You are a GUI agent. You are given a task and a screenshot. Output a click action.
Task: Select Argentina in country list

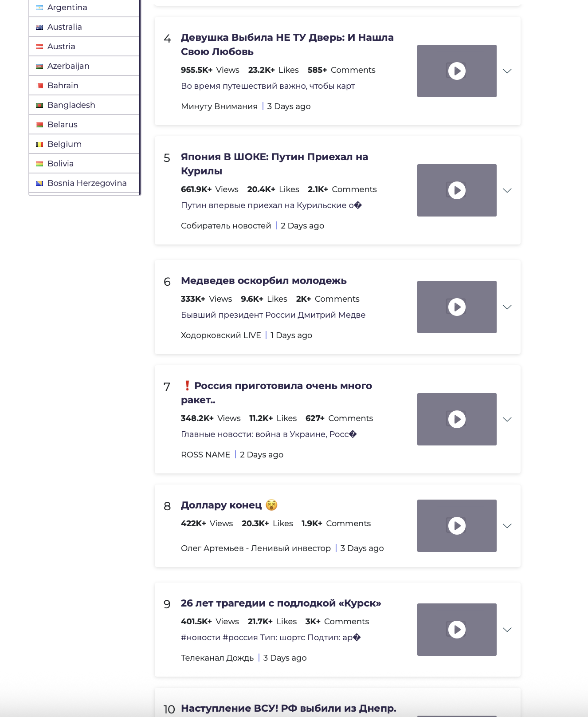[x=84, y=8]
